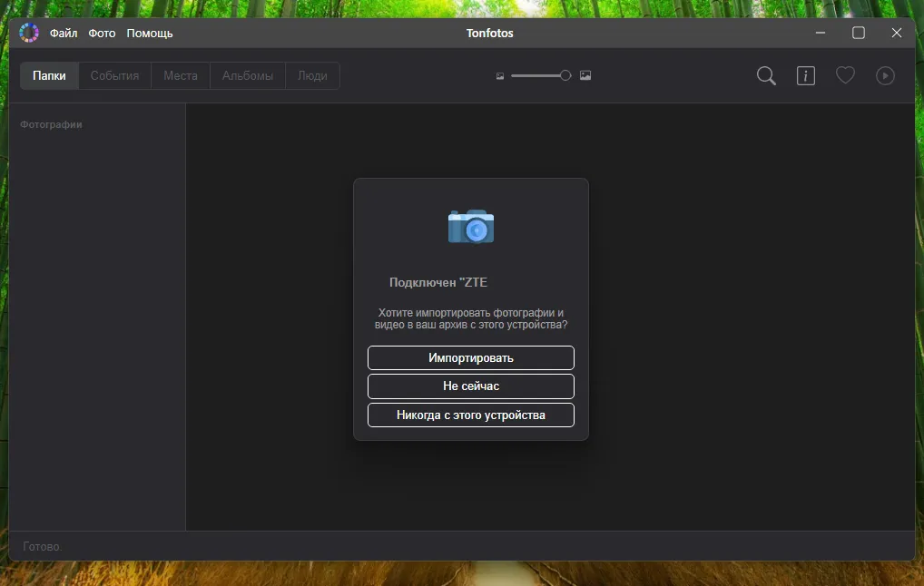Open the Фото menu
This screenshot has width=924, height=586.
pyautogui.click(x=102, y=34)
